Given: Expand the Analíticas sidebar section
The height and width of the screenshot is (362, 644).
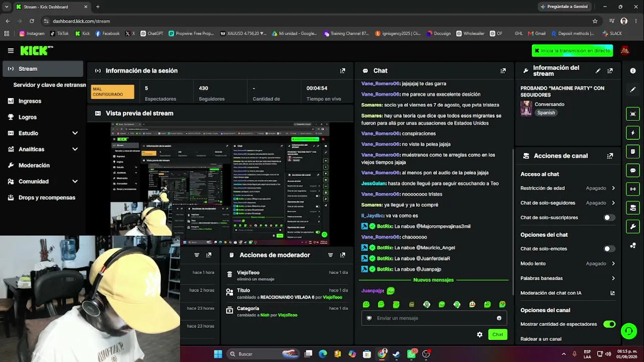Looking at the screenshot, I should 75,149.
